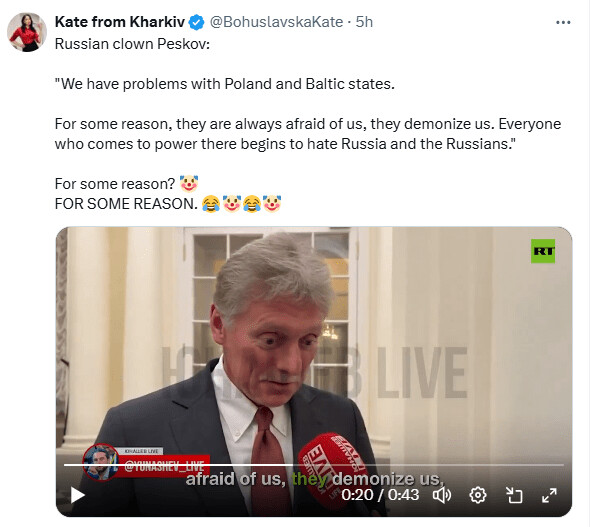
Task: Mute the video volume
Action: 442,494
